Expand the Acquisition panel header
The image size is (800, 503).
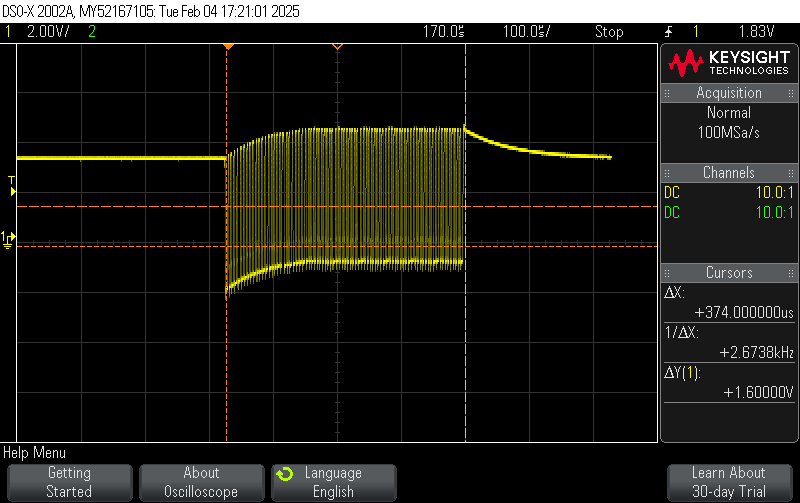[x=729, y=93]
